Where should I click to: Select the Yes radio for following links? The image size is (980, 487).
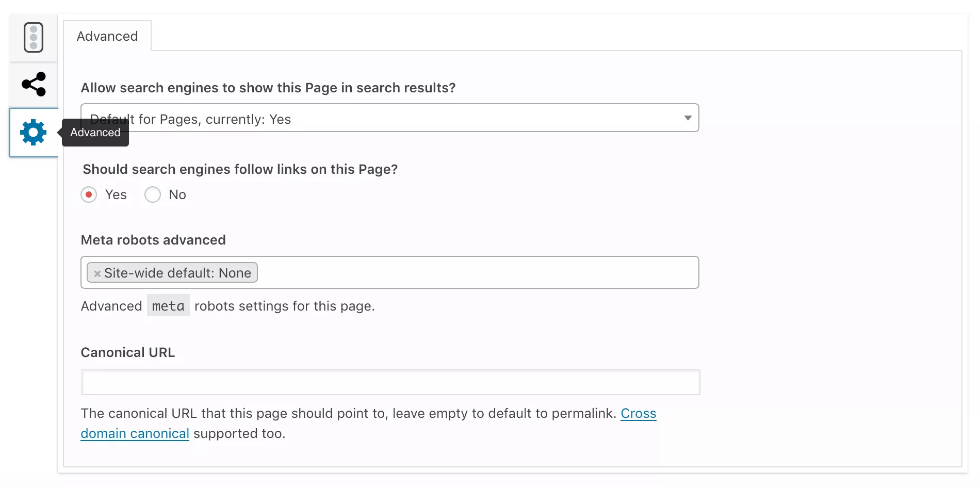pos(89,194)
